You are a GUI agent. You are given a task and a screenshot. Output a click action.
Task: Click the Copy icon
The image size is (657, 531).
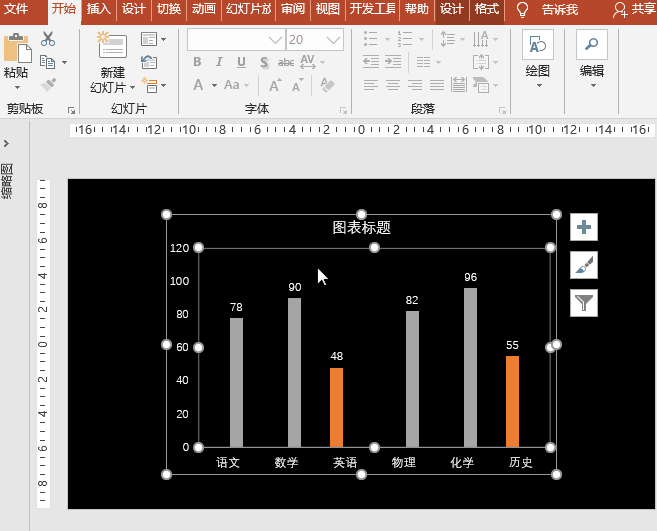click(48, 62)
